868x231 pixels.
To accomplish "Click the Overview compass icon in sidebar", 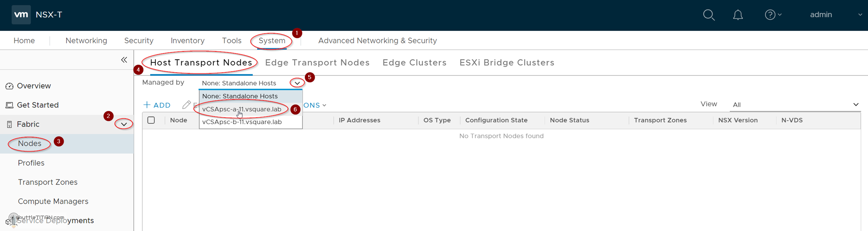I will [x=9, y=86].
